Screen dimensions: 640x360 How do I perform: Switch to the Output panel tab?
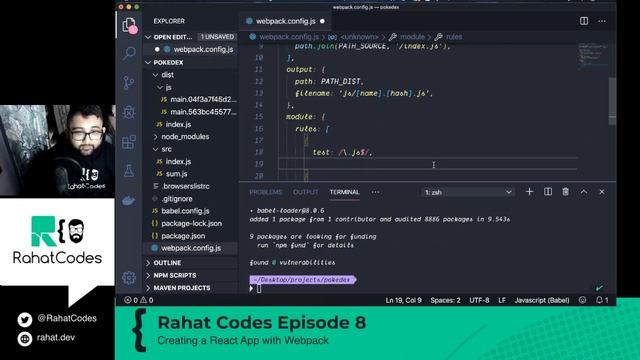pos(305,192)
